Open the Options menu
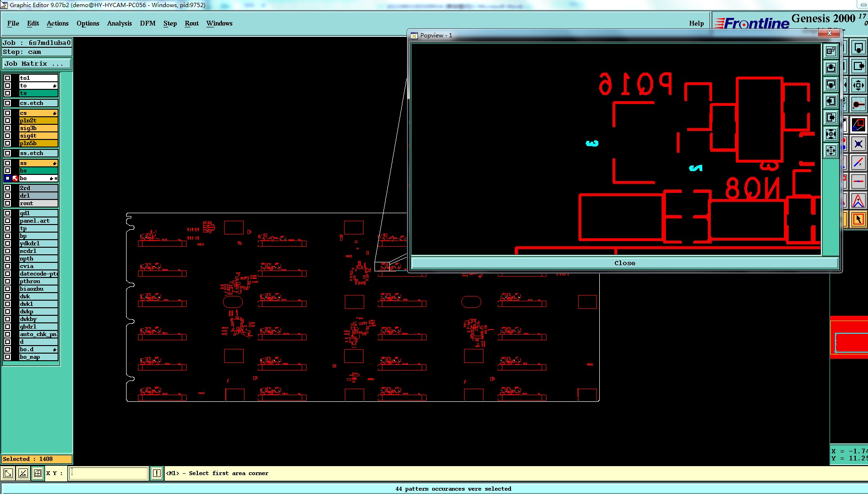Screen dimensions: 868x494 click(x=88, y=23)
